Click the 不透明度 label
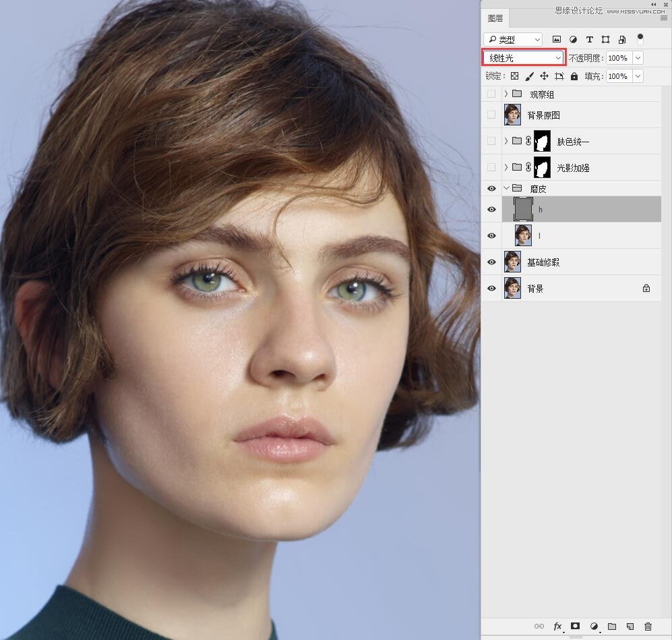The image size is (672, 640). 586,58
